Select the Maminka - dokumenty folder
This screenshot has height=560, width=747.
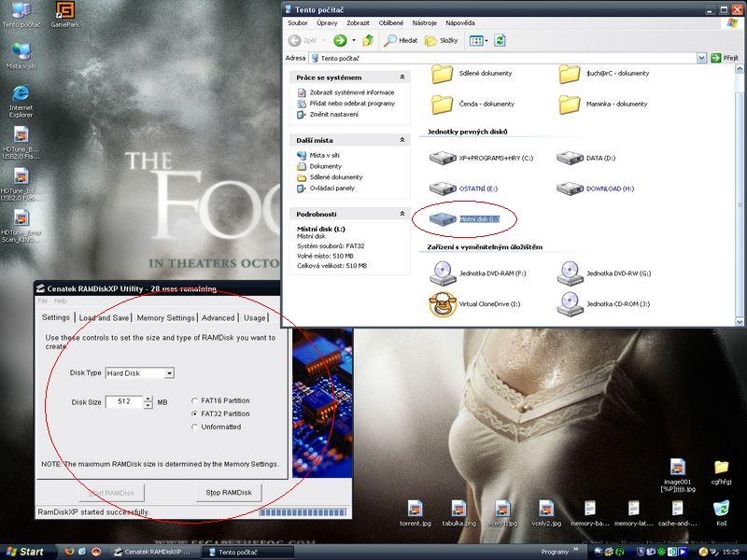click(603, 104)
